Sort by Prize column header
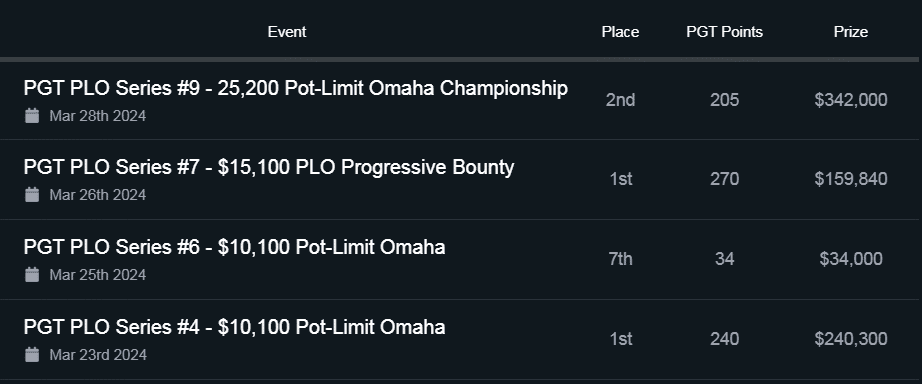The width and height of the screenshot is (922, 384). (851, 32)
